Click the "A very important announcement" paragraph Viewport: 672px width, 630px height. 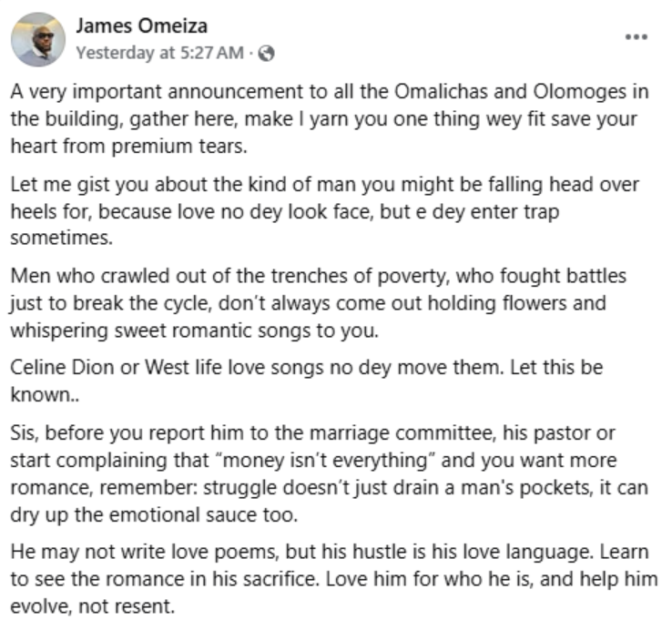click(x=328, y=119)
